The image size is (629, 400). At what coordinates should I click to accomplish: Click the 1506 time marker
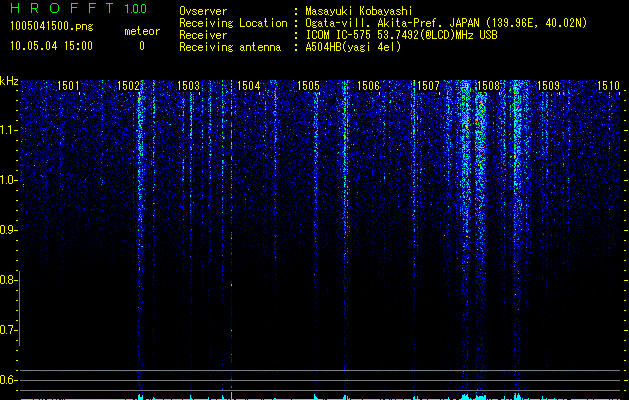368,86
